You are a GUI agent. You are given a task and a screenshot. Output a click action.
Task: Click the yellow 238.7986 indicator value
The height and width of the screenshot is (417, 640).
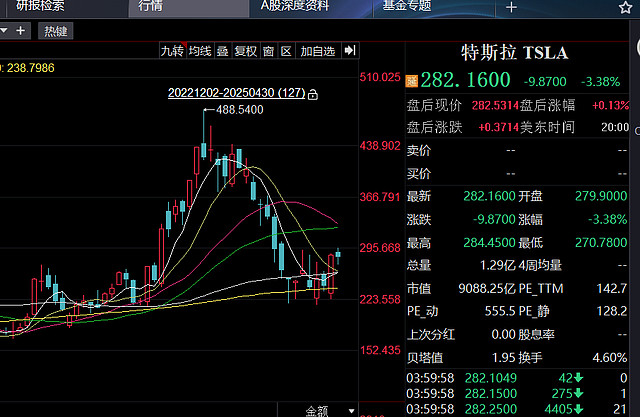(x=31, y=68)
